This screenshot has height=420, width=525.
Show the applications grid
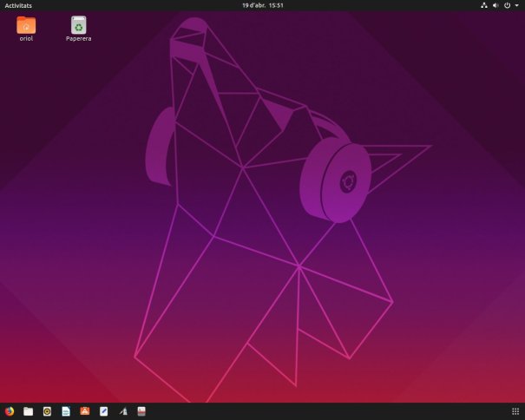coord(515,411)
